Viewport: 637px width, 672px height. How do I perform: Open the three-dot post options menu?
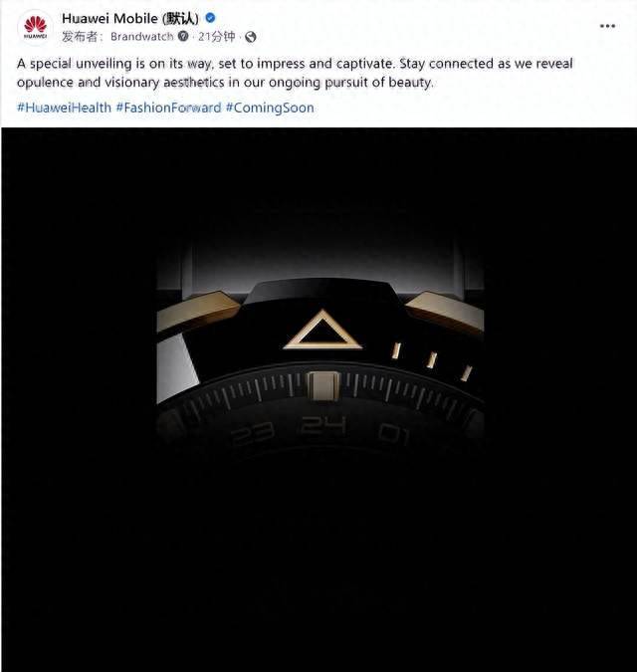point(607,26)
